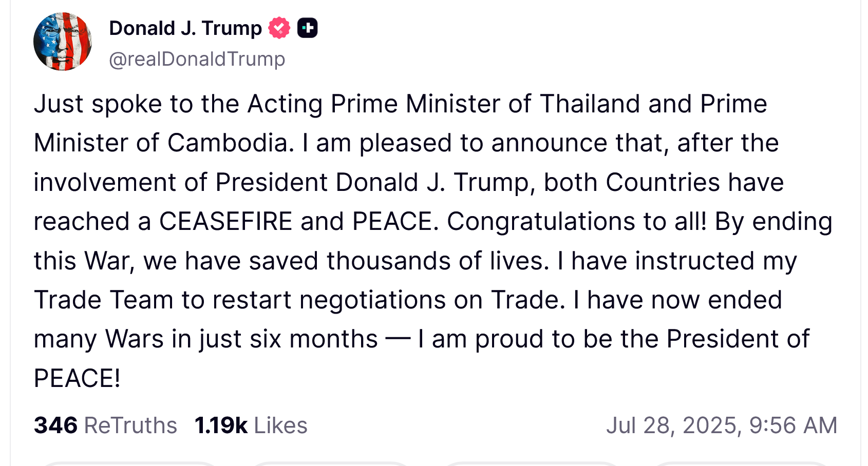This screenshot has height=466, width=868.
Task: Visit the @realDonaldTrump handle link
Action: (197, 59)
